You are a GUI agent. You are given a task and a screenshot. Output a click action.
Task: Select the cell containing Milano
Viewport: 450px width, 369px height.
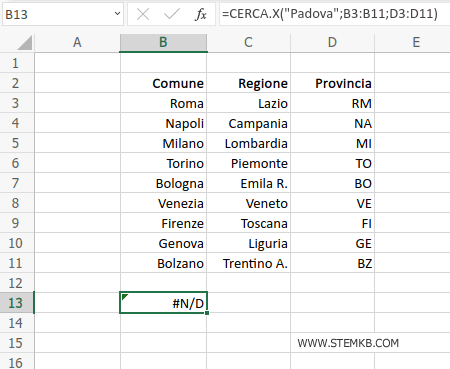click(x=164, y=143)
